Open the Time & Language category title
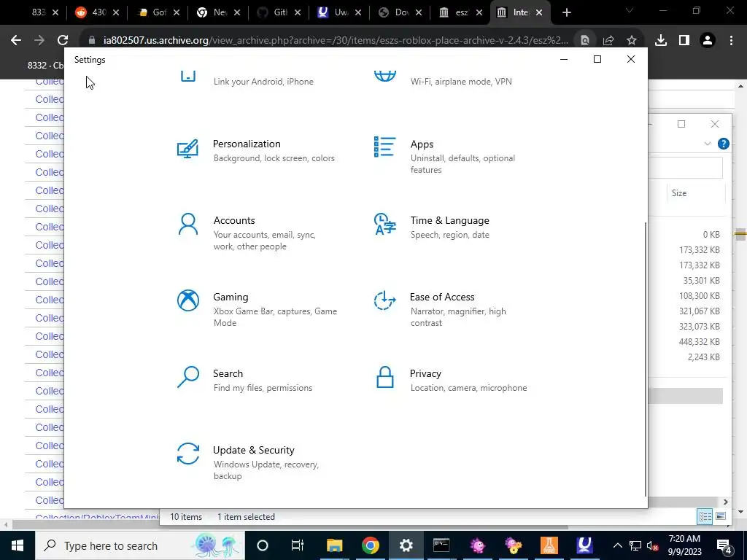The height and width of the screenshot is (560, 747). click(449, 220)
